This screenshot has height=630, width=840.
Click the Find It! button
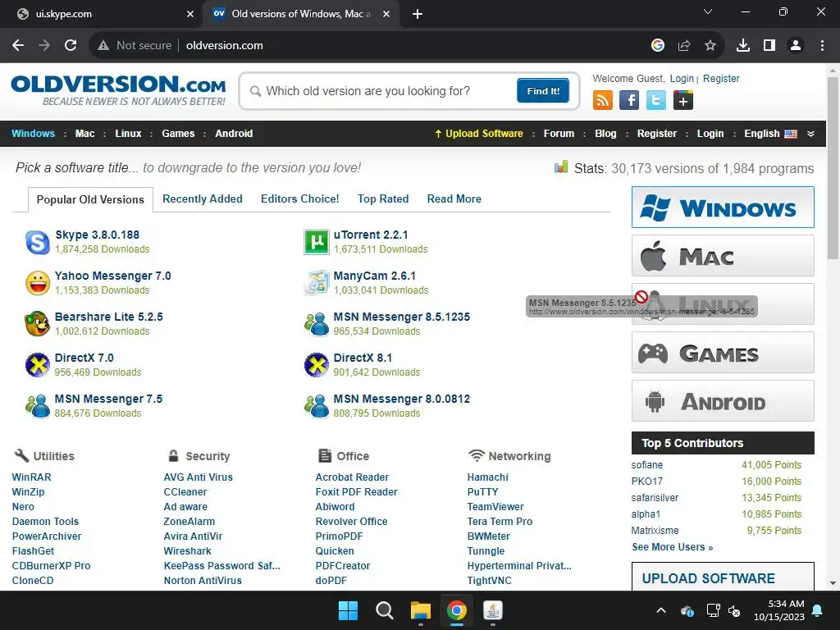pyautogui.click(x=543, y=90)
